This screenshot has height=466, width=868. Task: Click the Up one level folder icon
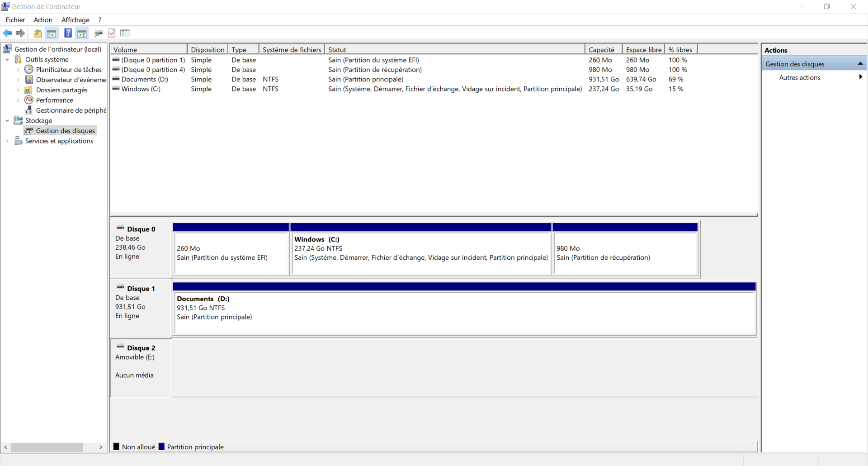pos(38,33)
